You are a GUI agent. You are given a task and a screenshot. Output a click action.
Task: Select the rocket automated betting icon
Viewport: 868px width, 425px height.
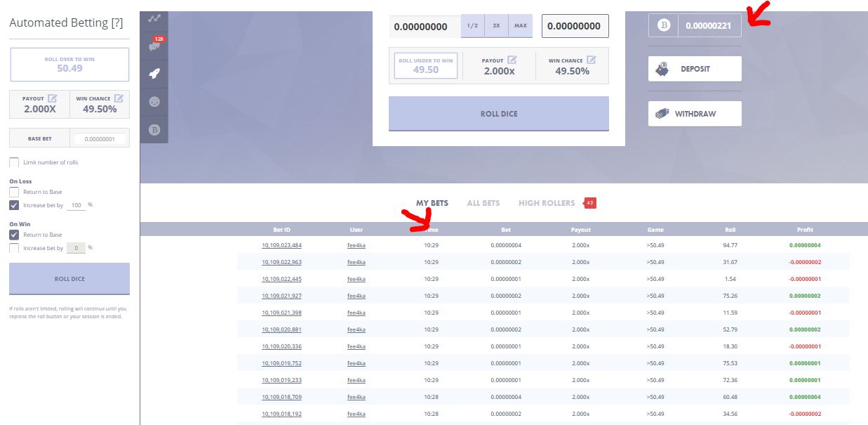click(x=154, y=73)
